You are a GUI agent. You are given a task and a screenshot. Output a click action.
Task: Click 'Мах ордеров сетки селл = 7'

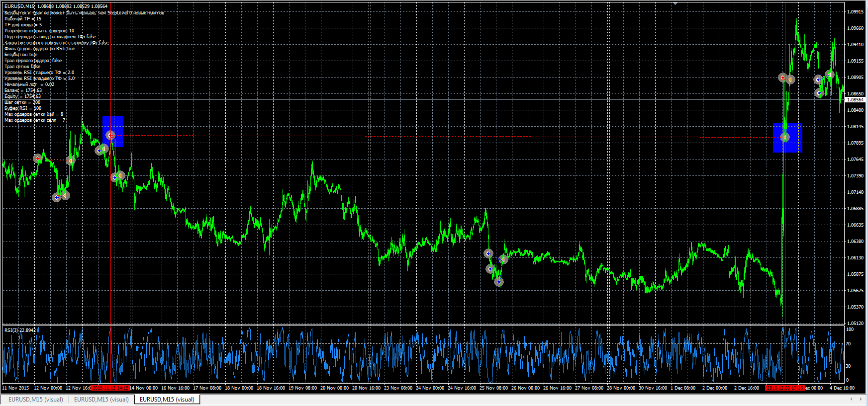(35, 120)
